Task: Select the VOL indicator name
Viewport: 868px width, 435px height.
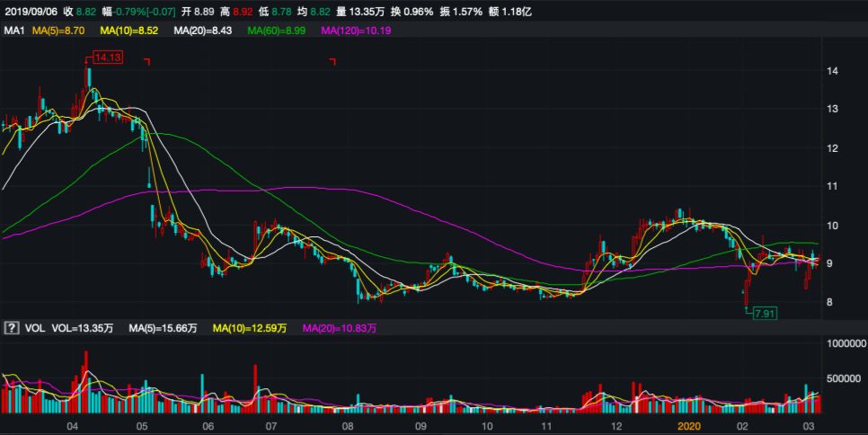Action: pos(34,329)
